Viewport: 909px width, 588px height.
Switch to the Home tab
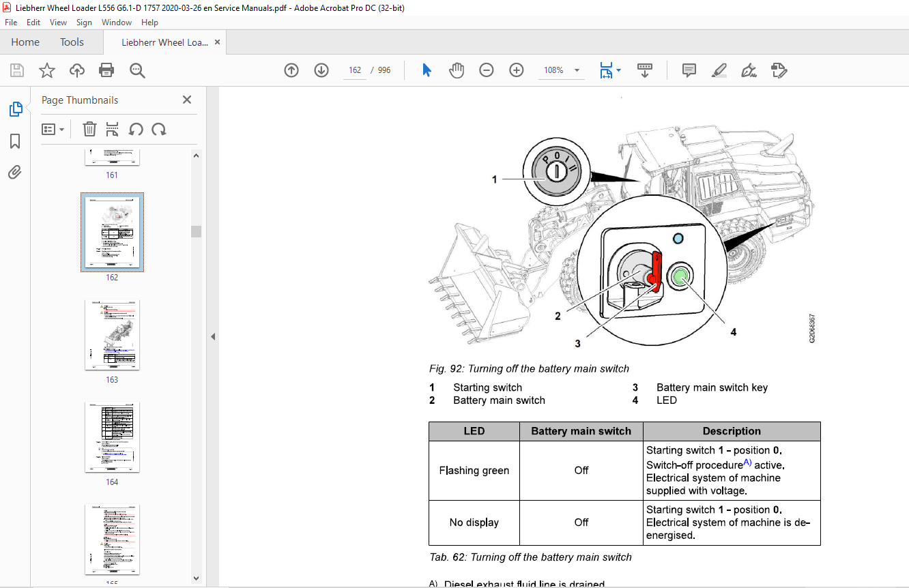(25, 42)
